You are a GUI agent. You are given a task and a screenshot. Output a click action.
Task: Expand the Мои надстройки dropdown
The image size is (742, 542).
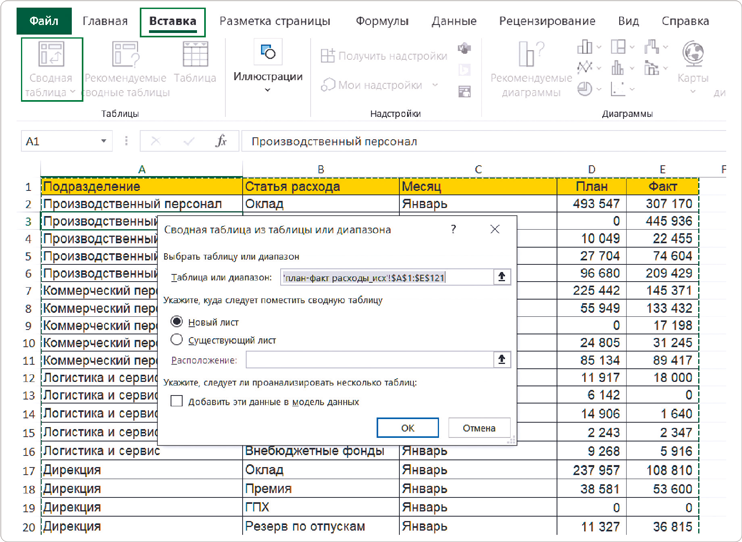(x=434, y=86)
